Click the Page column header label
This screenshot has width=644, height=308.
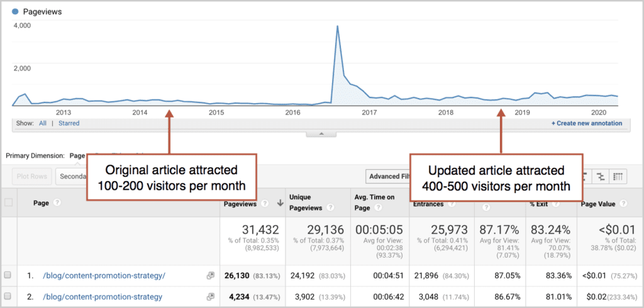coord(42,203)
